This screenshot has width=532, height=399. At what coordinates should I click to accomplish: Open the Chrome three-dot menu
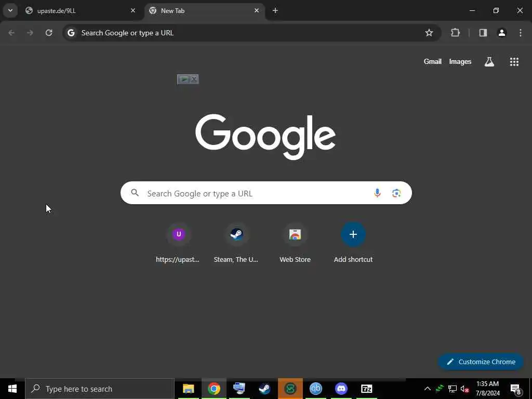(521, 33)
